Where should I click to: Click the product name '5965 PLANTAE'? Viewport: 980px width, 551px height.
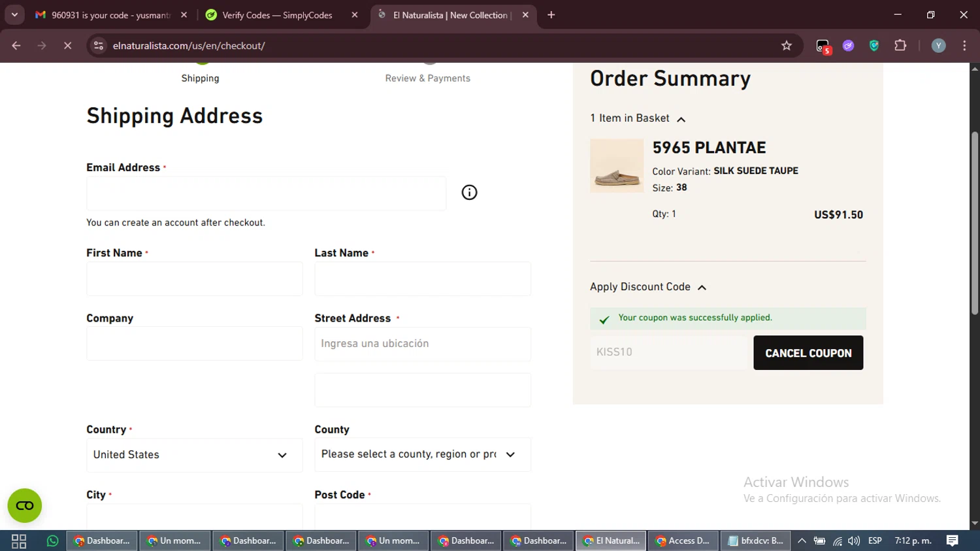click(x=709, y=148)
